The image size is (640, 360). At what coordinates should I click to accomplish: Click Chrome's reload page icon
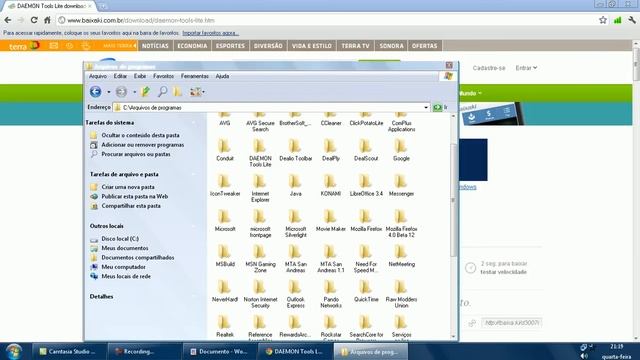point(34,20)
